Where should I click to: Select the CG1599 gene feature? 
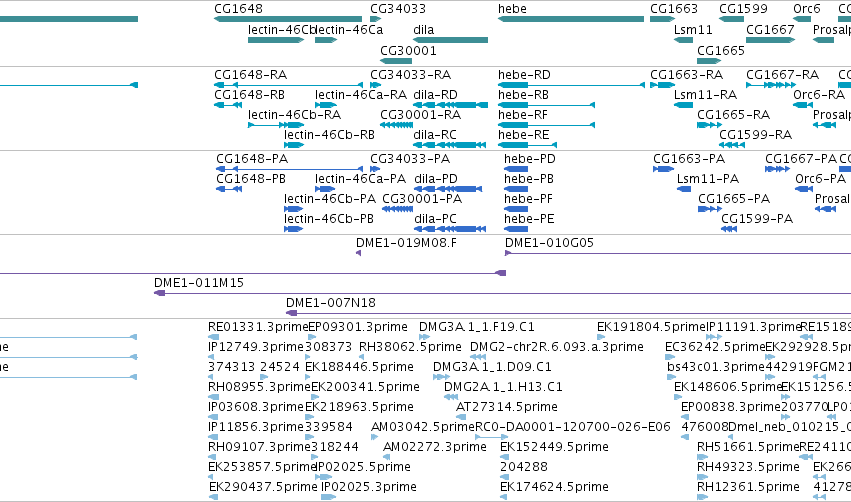click(732, 19)
